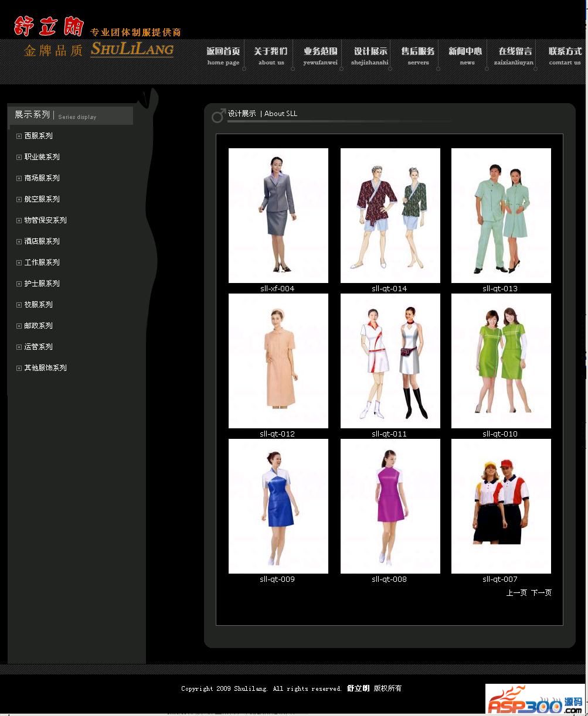The width and height of the screenshot is (588, 716).
Task: Go to 新闻中心 news section
Action: [x=465, y=56]
